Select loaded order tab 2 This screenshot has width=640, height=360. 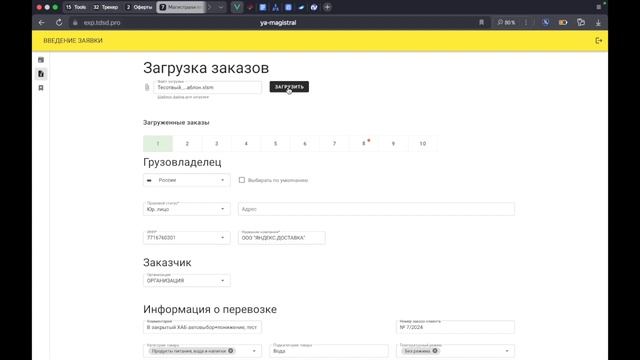pos(187,144)
